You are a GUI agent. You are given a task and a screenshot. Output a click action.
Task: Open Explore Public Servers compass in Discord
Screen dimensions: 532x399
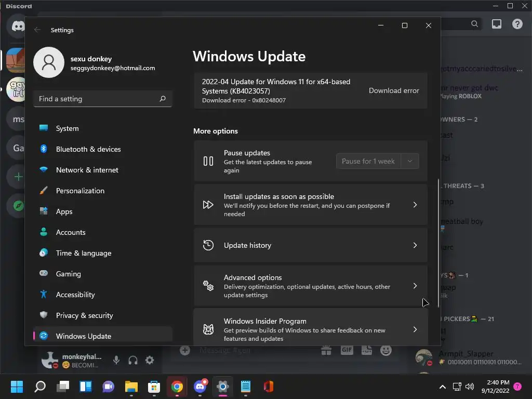pyautogui.click(x=18, y=205)
